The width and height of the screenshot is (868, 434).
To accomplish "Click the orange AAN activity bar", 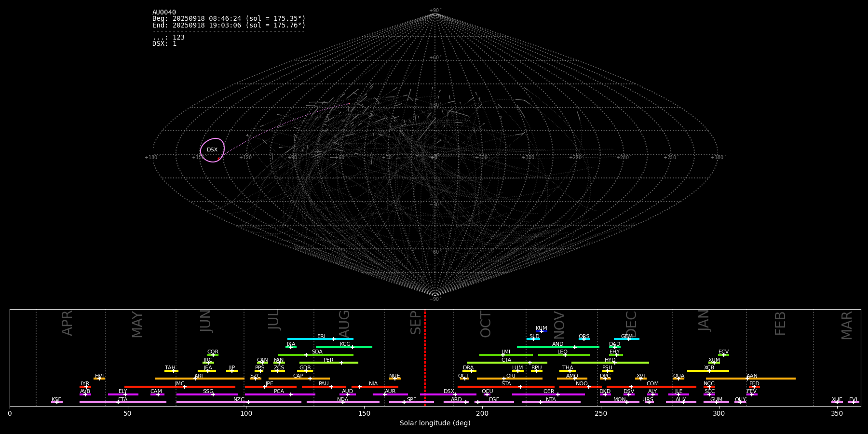I will coord(750,379).
